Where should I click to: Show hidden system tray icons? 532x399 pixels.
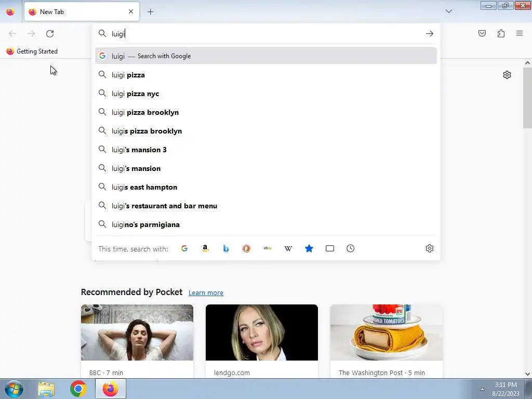[482, 389]
